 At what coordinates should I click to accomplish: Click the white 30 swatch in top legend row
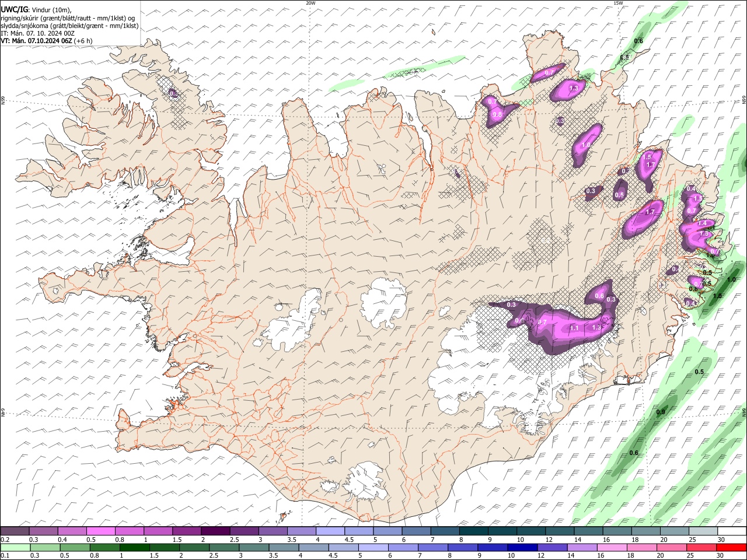coord(731,531)
